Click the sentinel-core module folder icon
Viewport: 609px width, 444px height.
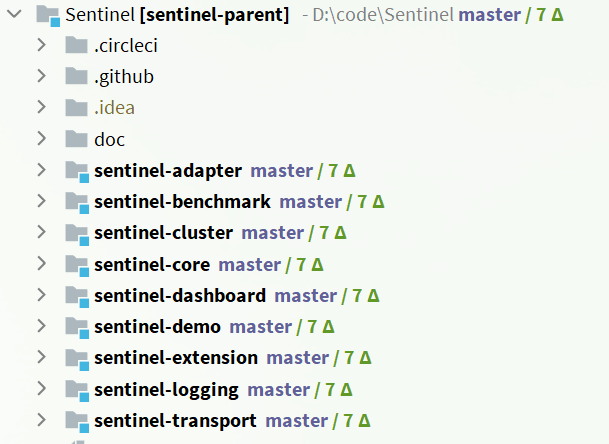pyautogui.click(x=77, y=265)
